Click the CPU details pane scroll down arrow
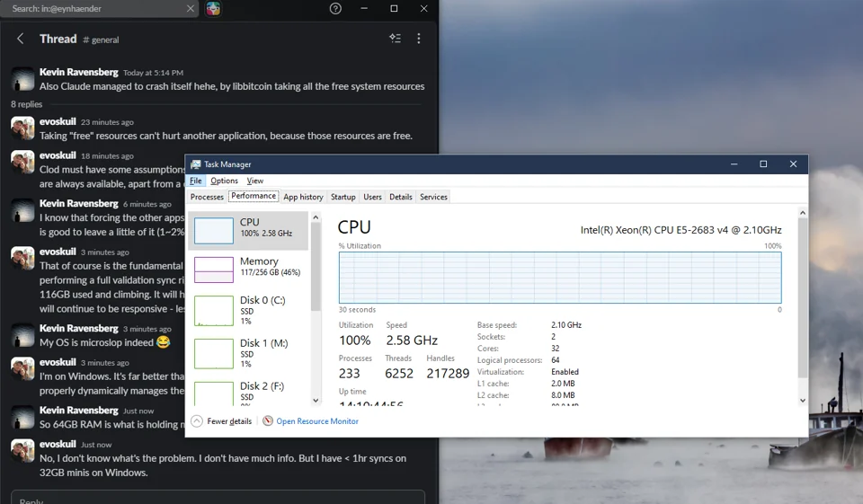The height and width of the screenshot is (504, 863). click(x=803, y=400)
